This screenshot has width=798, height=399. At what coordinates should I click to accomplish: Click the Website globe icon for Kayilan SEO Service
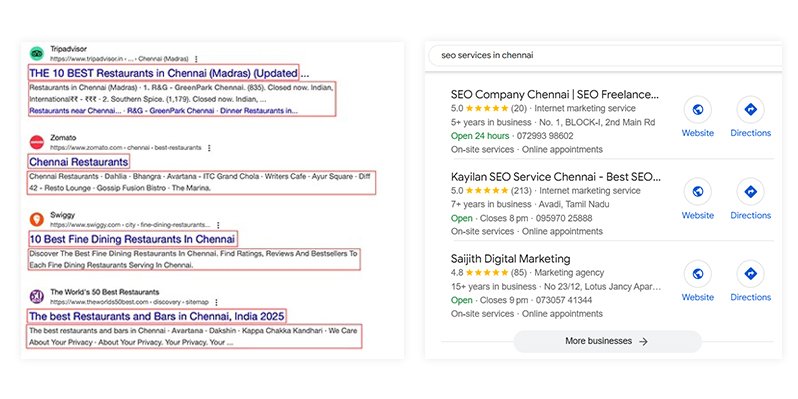click(698, 191)
